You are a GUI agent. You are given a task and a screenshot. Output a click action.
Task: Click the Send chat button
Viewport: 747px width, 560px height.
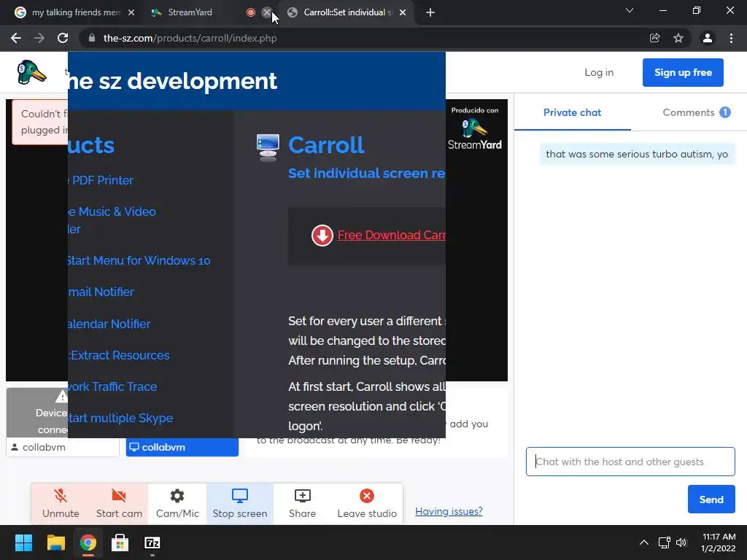711,499
